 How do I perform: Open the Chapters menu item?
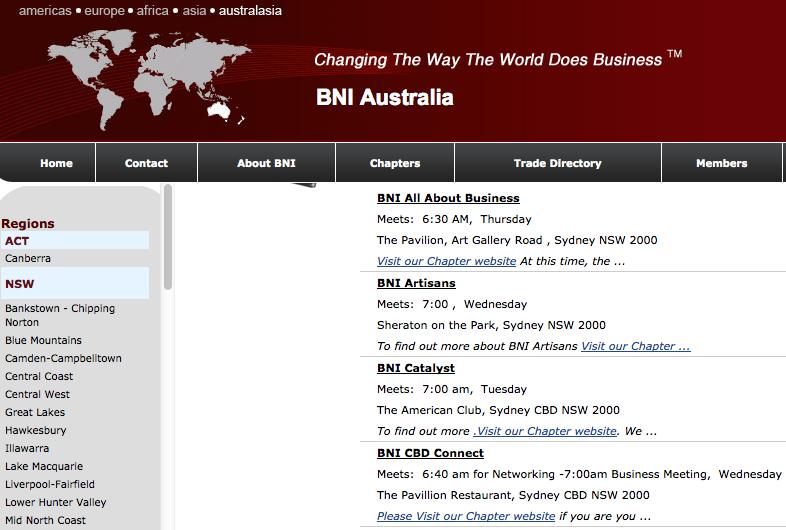[x=395, y=163]
